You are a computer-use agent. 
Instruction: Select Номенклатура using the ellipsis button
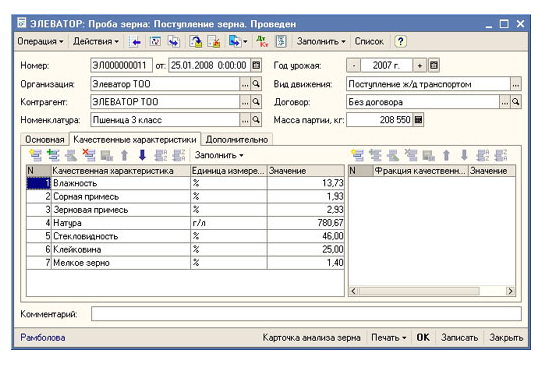[x=245, y=120]
